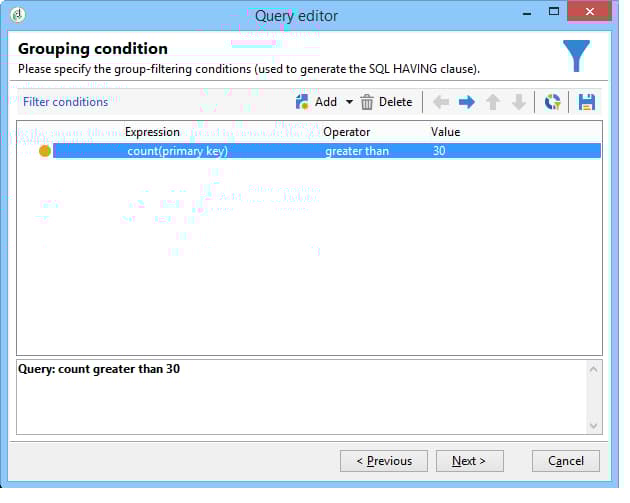Click the circular data preview icon

pyautogui.click(x=552, y=102)
